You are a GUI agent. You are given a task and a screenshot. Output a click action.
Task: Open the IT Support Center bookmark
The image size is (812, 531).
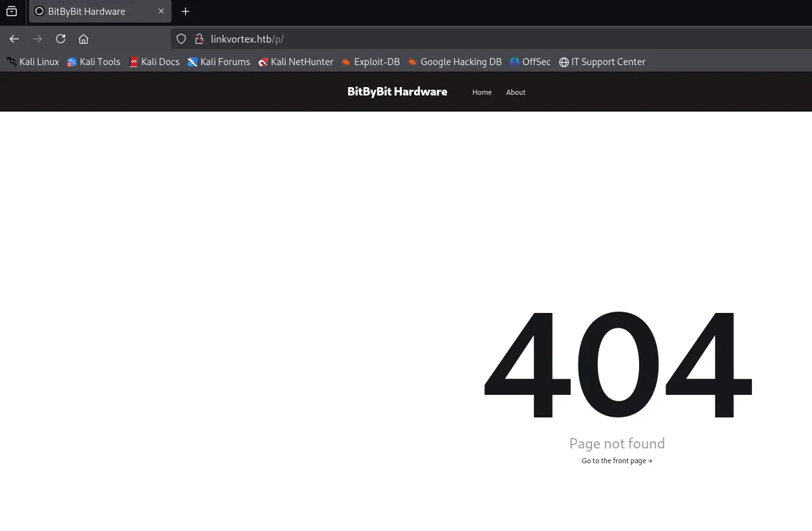point(602,62)
